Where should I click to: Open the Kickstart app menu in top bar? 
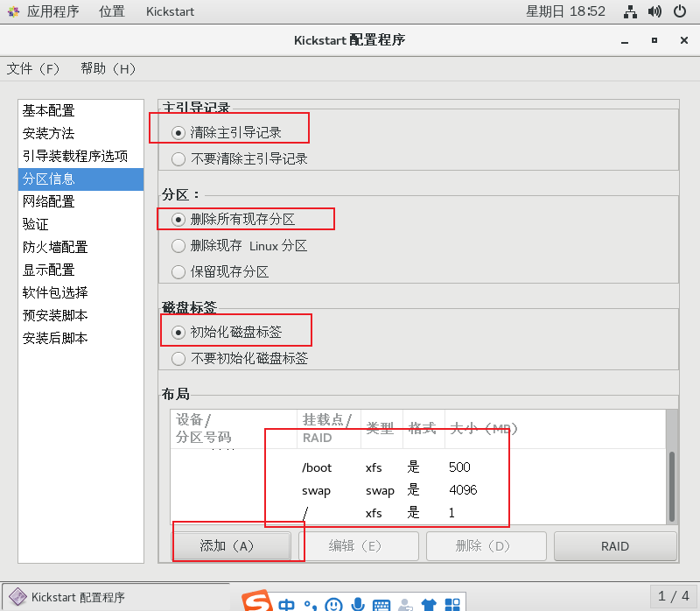(x=170, y=11)
